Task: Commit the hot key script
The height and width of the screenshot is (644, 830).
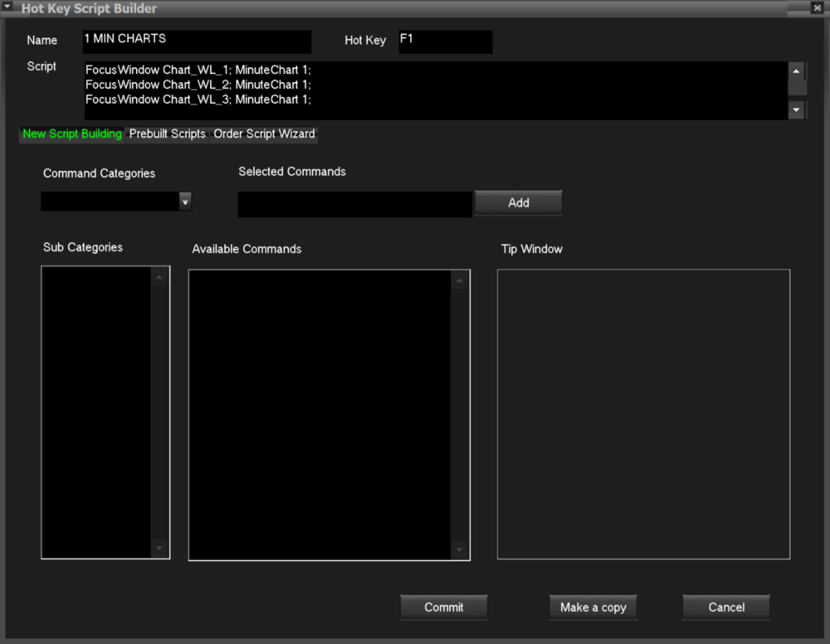Action: pyautogui.click(x=443, y=607)
